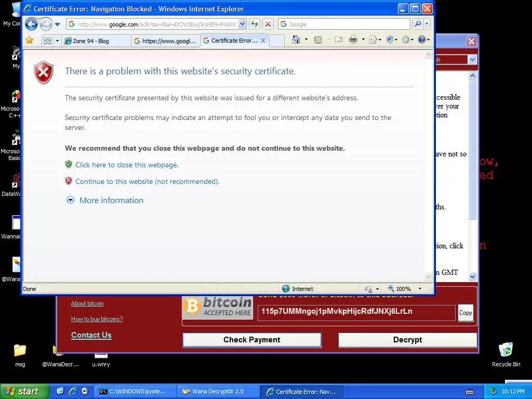This screenshot has height=399, width=532.
Task: Click About bitcoin link in Wana Decrypt0r
Action: point(87,303)
